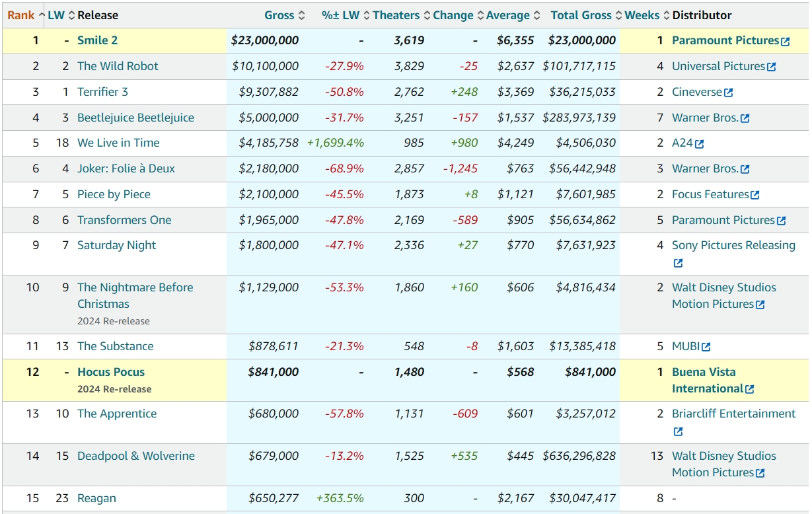812x514 pixels.
Task: Click the Saturday Night release link
Action: tap(117, 245)
